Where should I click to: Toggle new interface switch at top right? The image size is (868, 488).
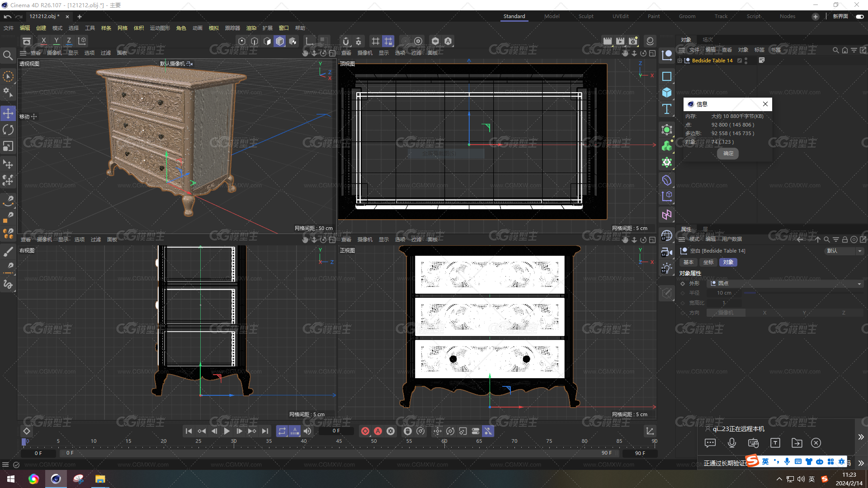(x=859, y=16)
